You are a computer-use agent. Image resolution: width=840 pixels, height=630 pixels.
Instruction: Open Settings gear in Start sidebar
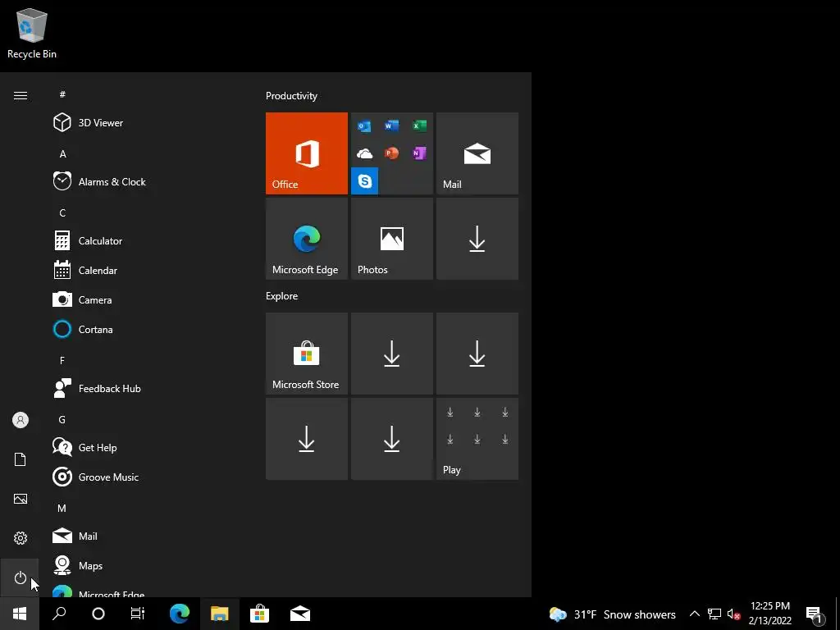tap(20, 538)
